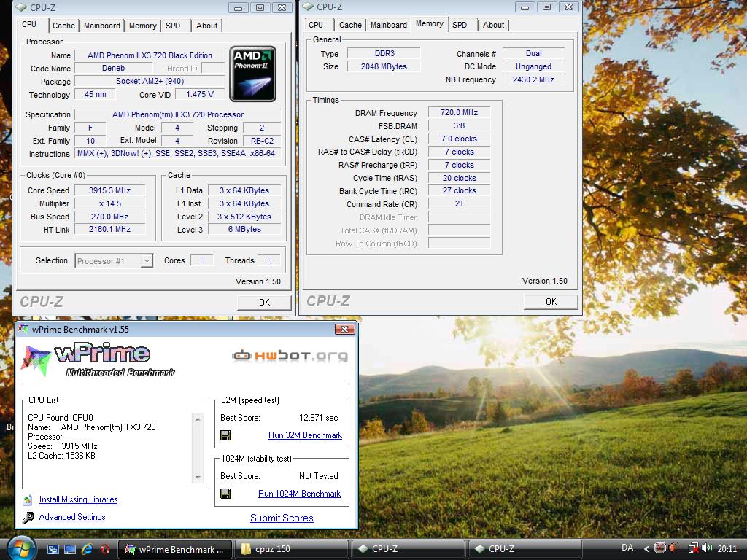This screenshot has width=747, height=560.
Task: Click the Install Missing Libraries icon
Action: pos(28,499)
